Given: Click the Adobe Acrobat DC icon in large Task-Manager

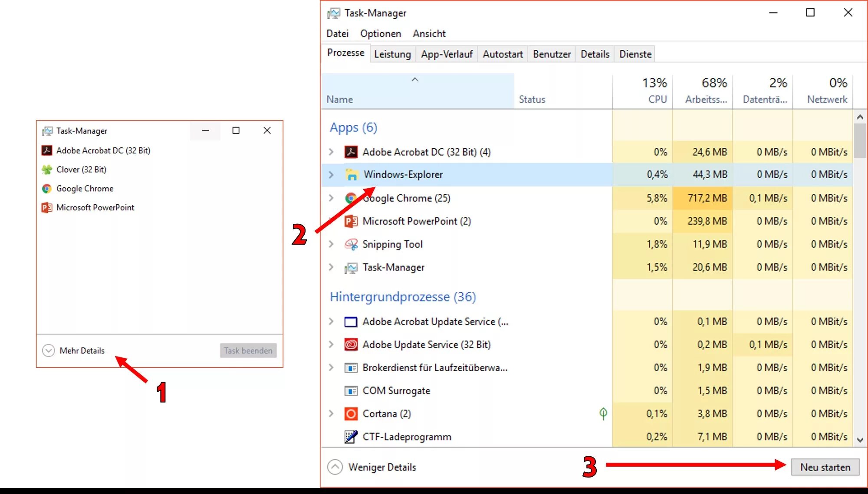Looking at the screenshot, I should (351, 152).
